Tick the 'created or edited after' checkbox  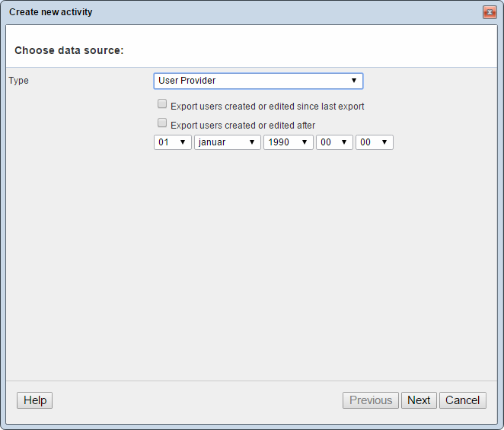coord(162,123)
